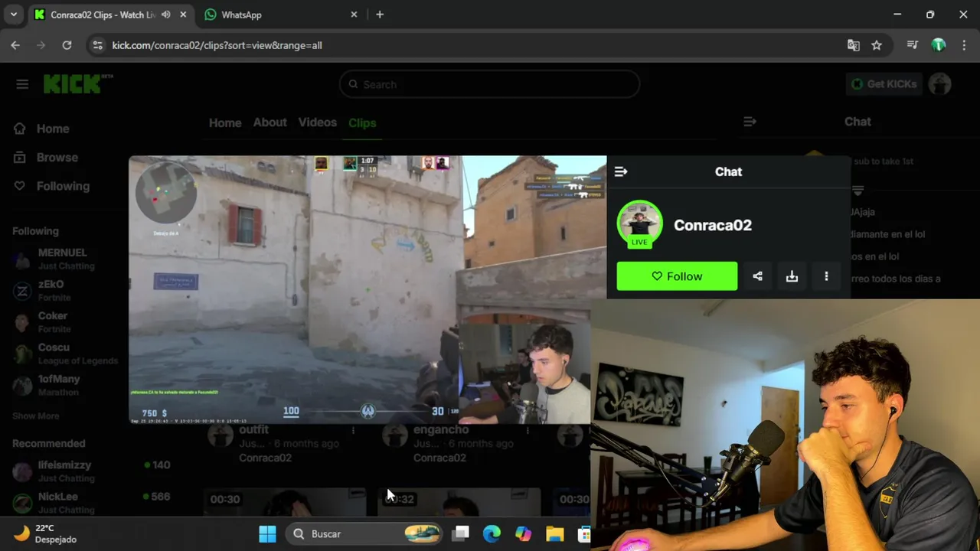Close the WhatsApp tab

pyautogui.click(x=354, y=15)
